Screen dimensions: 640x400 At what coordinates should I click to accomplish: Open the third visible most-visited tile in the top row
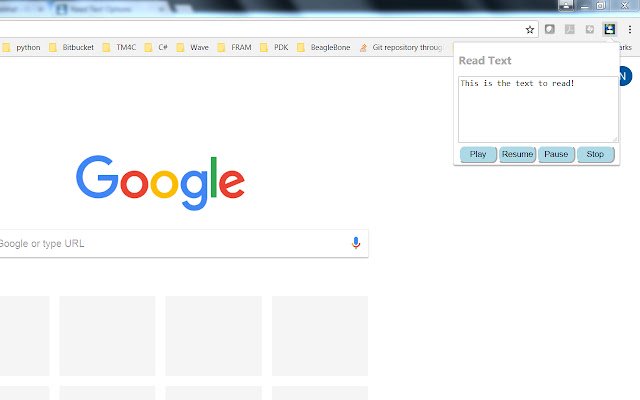pyautogui.click(x=213, y=336)
